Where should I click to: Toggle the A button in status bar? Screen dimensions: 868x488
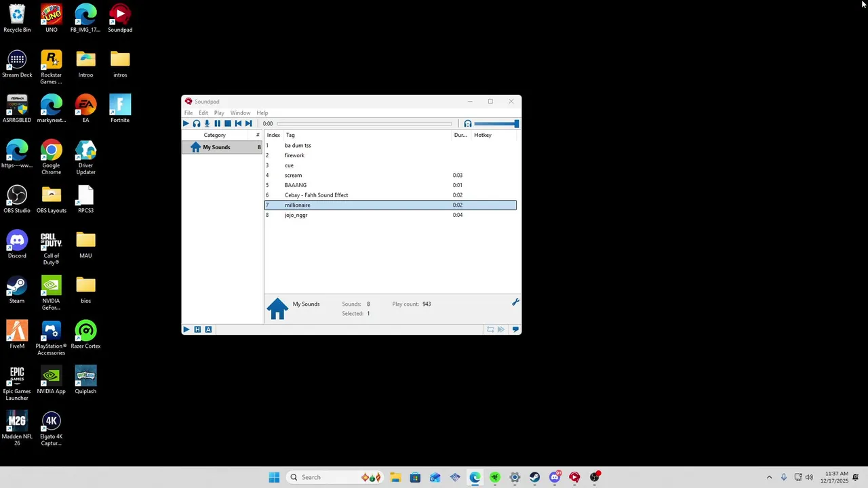tap(208, 329)
